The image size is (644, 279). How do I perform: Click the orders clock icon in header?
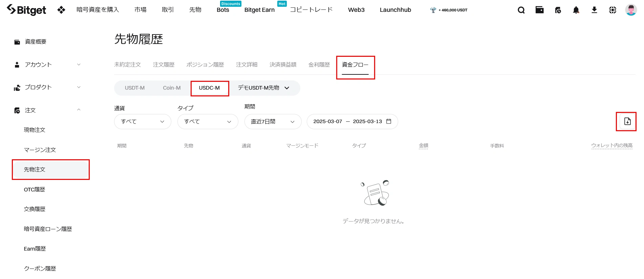558,10
